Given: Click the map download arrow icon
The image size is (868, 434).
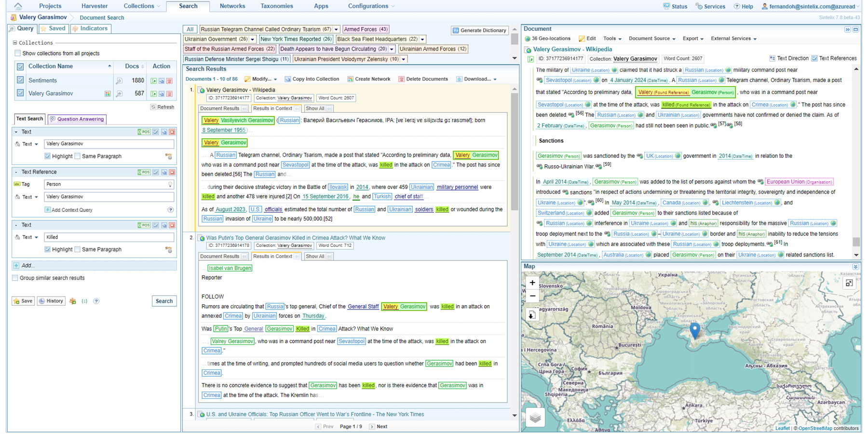Looking at the screenshot, I should point(532,315).
